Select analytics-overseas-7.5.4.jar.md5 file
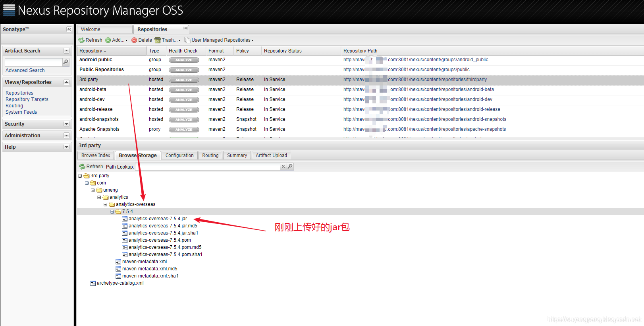 (163, 226)
